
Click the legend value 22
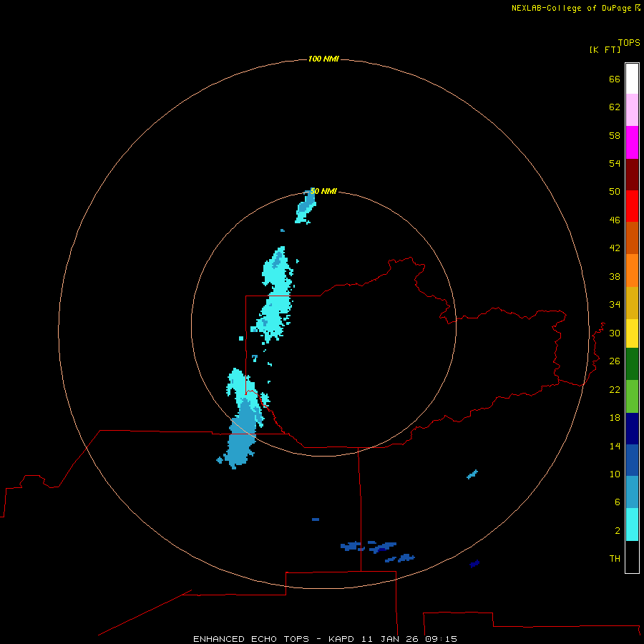(x=615, y=389)
